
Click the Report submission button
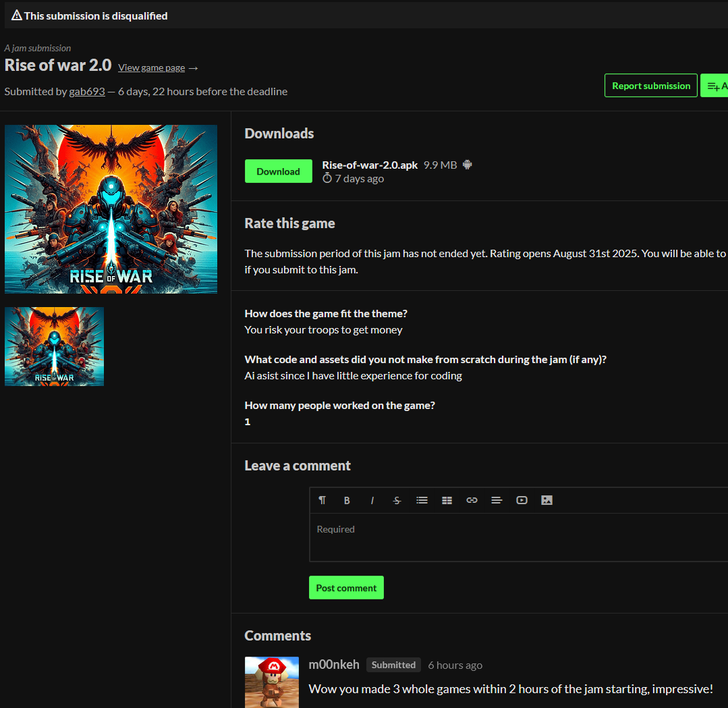click(651, 86)
